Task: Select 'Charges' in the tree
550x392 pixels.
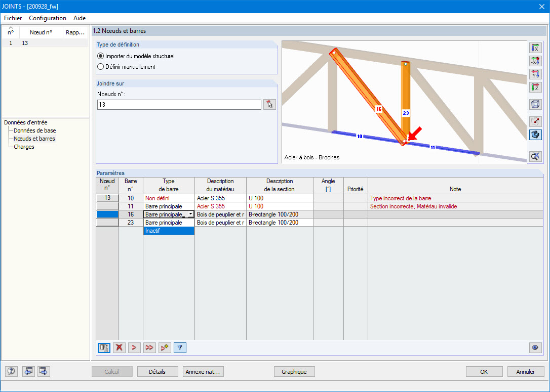Action: [x=24, y=146]
